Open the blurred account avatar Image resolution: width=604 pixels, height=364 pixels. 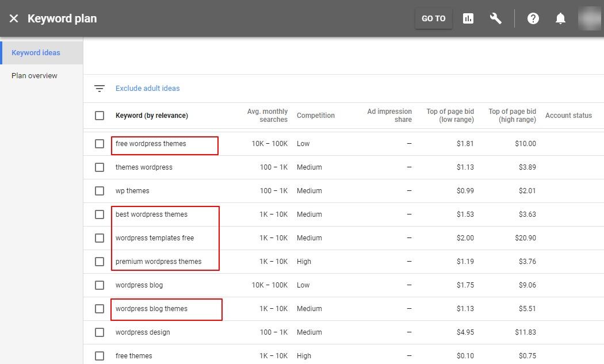(x=590, y=18)
